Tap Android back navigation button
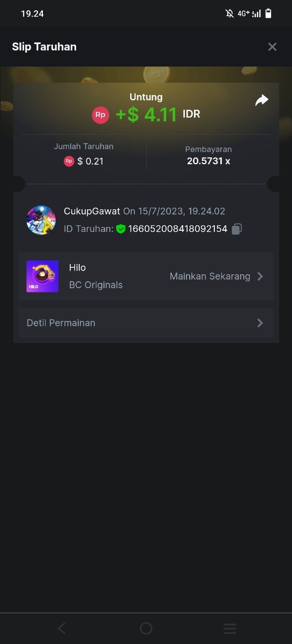This screenshot has height=644, width=292. click(x=62, y=628)
